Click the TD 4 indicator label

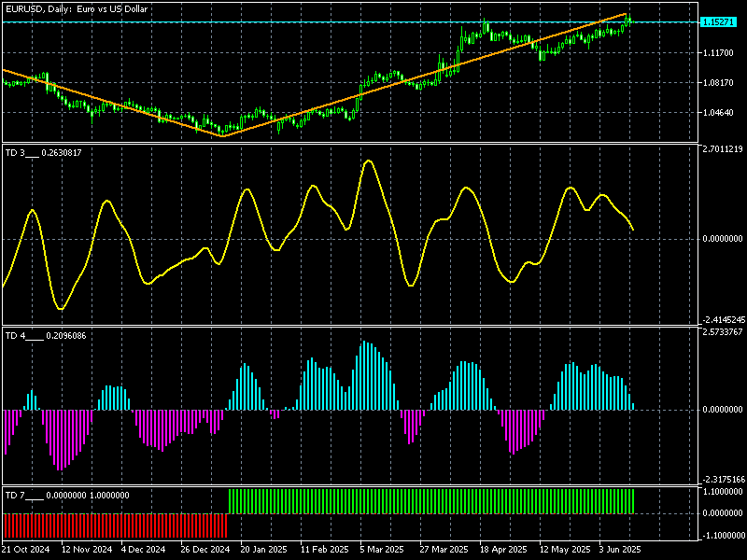(x=24, y=336)
